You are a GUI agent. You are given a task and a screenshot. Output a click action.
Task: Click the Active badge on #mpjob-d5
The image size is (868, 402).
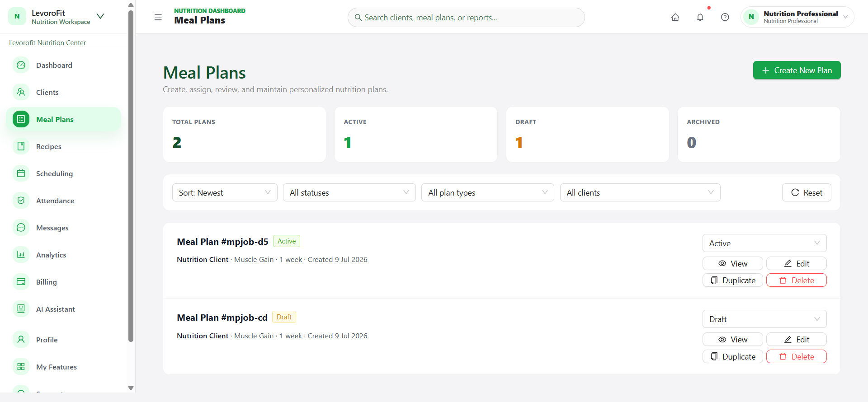pos(287,241)
